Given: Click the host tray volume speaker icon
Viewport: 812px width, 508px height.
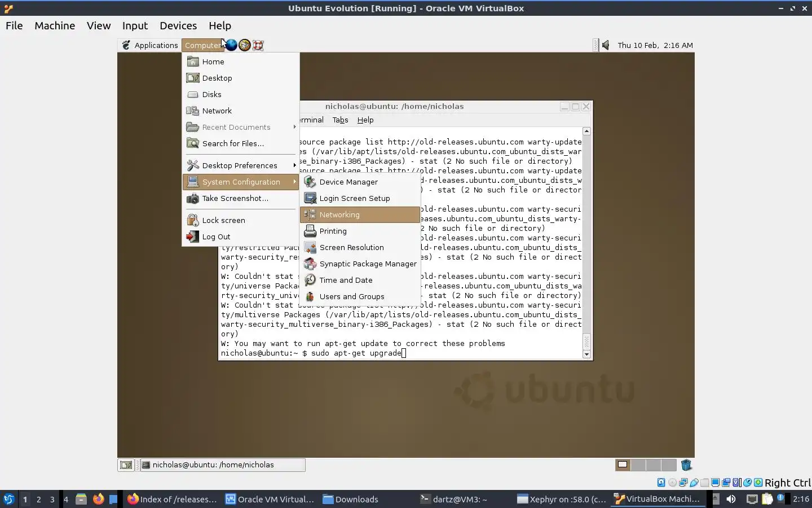Looking at the screenshot, I should pyautogui.click(x=731, y=499).
